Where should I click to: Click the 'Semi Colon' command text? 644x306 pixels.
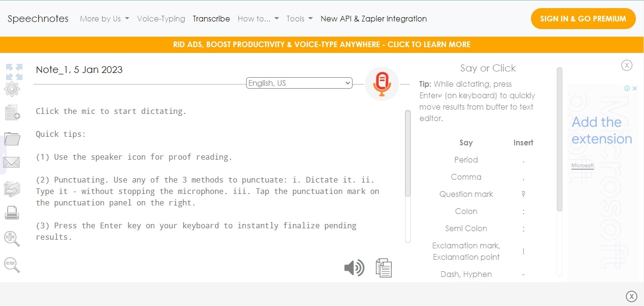[466, 228]
